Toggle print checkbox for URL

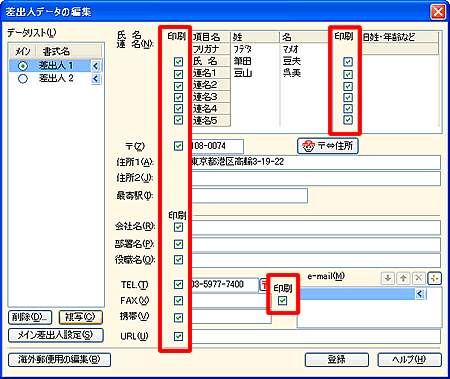point(178,336)
